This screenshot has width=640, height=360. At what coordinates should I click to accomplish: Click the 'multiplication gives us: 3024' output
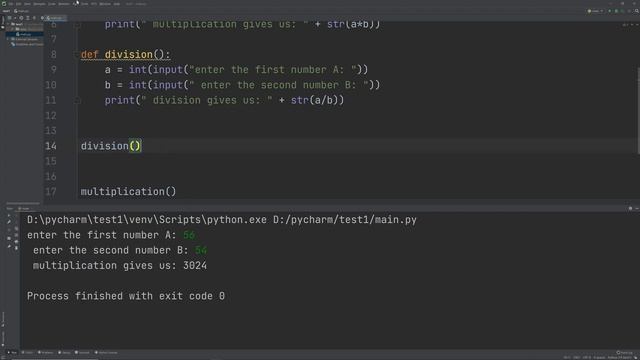[x=120, y=266]
